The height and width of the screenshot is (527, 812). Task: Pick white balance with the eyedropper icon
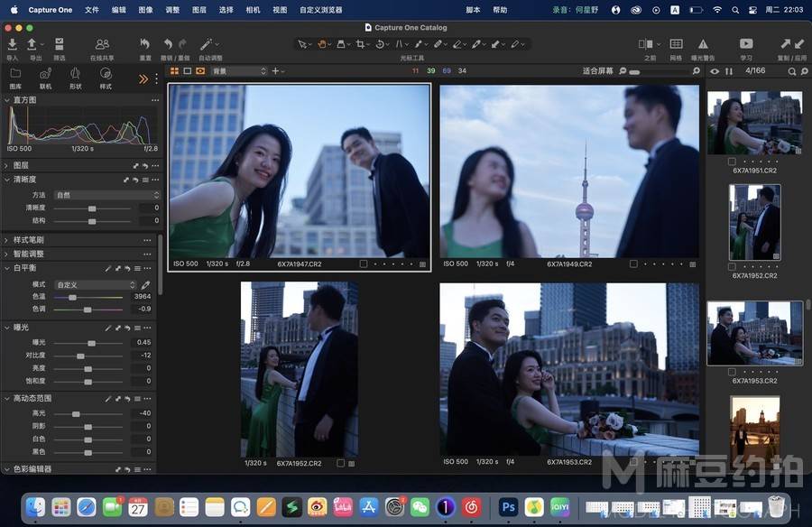[x=146, y=284]
